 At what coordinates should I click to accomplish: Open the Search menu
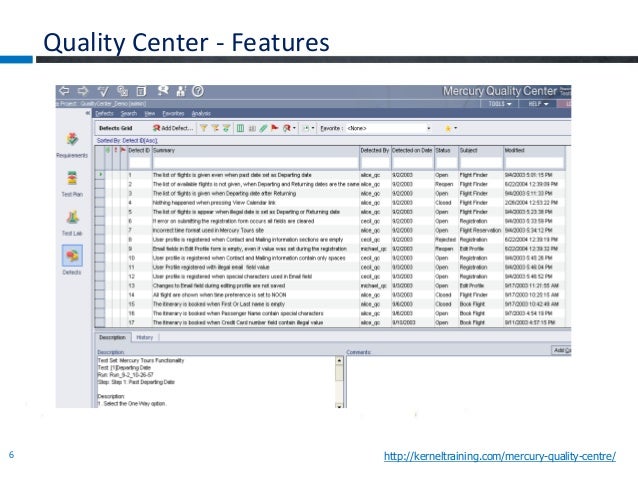[x=129, y=114]
